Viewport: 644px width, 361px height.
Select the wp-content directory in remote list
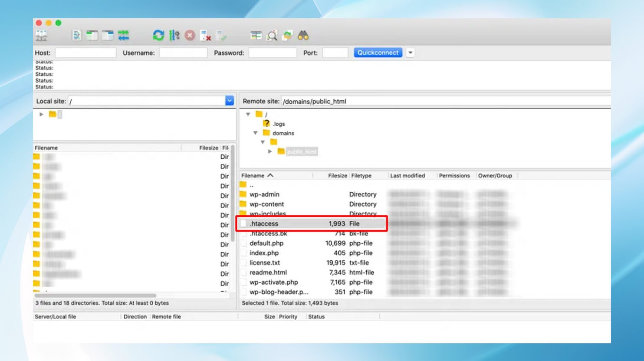point(266,204)
